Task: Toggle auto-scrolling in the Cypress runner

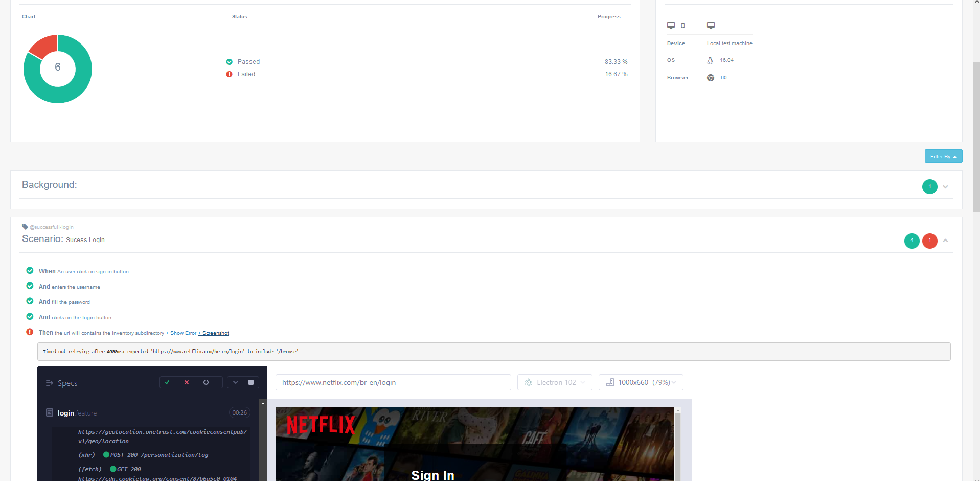Action: (x=235, y=382)
